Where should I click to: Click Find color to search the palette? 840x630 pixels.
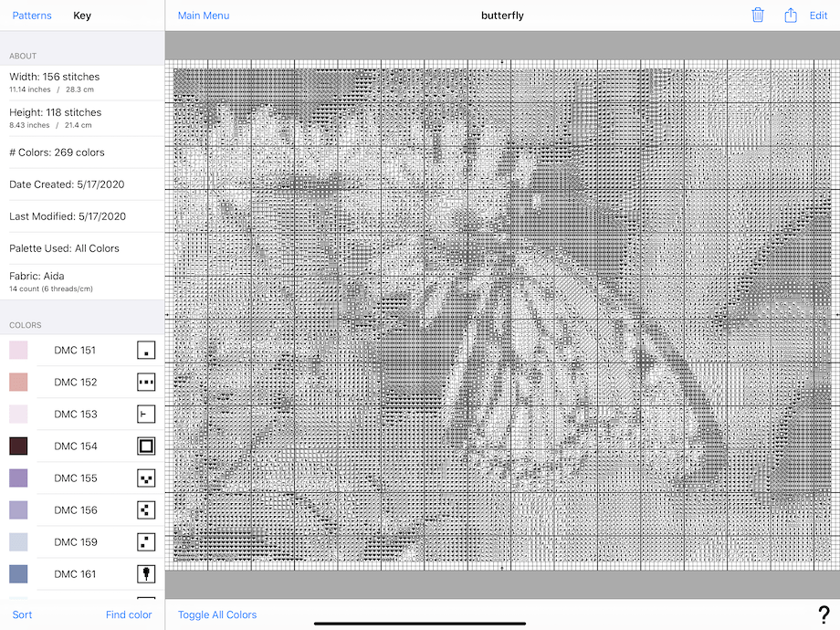click(129, 614)
